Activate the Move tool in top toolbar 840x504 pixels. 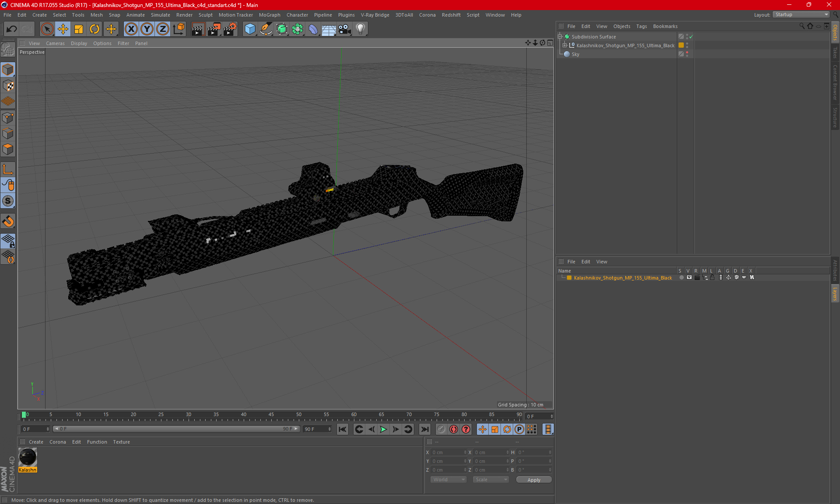[x=63, y=29]
